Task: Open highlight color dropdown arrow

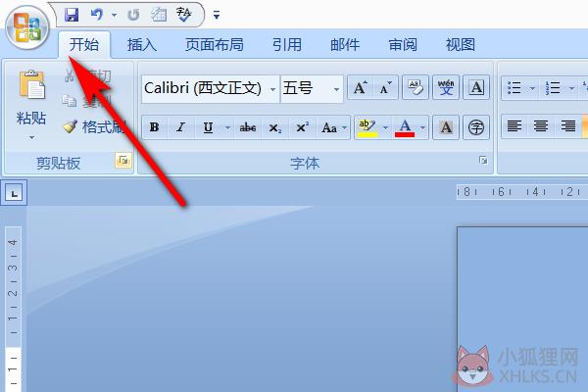Action: (x=385, y=128)
